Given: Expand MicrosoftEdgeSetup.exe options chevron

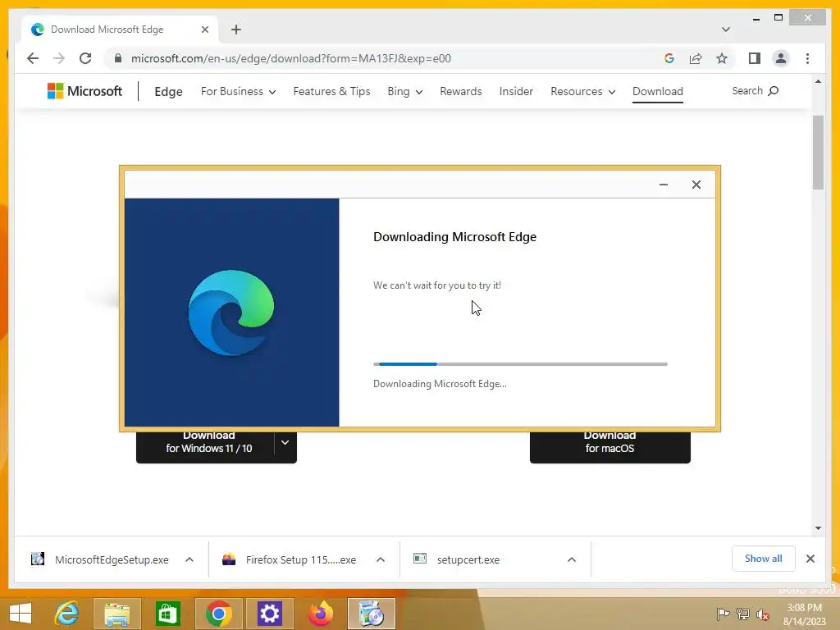Looking at the screenshot, I should tap(189, 559).
